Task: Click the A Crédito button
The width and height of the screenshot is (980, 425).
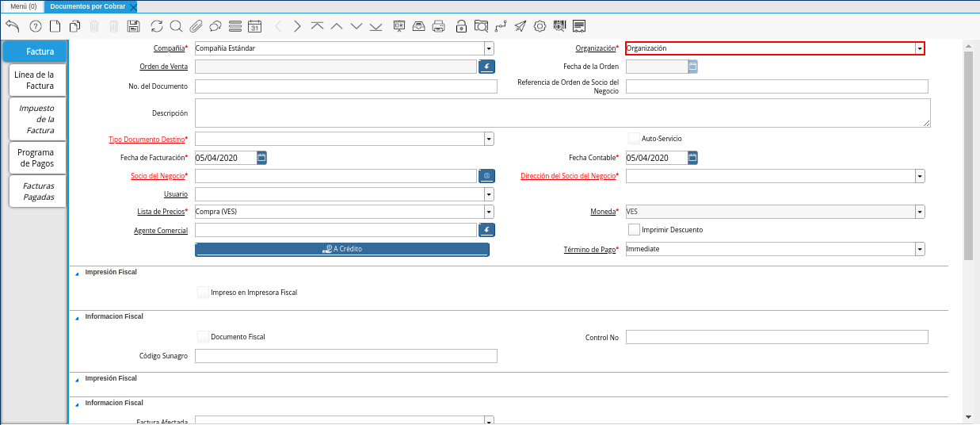Action: (x=342, y=249)
